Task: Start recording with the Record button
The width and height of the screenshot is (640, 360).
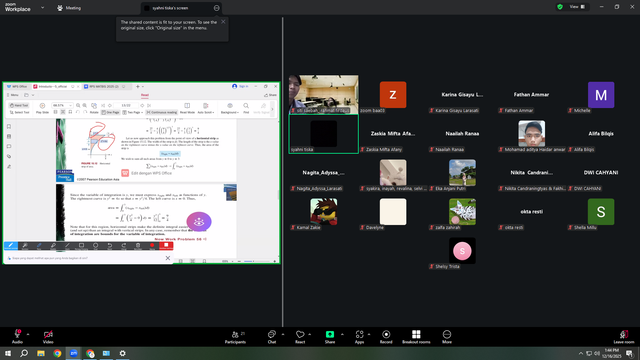Action: pyautogui.click(x=386, y=337)
